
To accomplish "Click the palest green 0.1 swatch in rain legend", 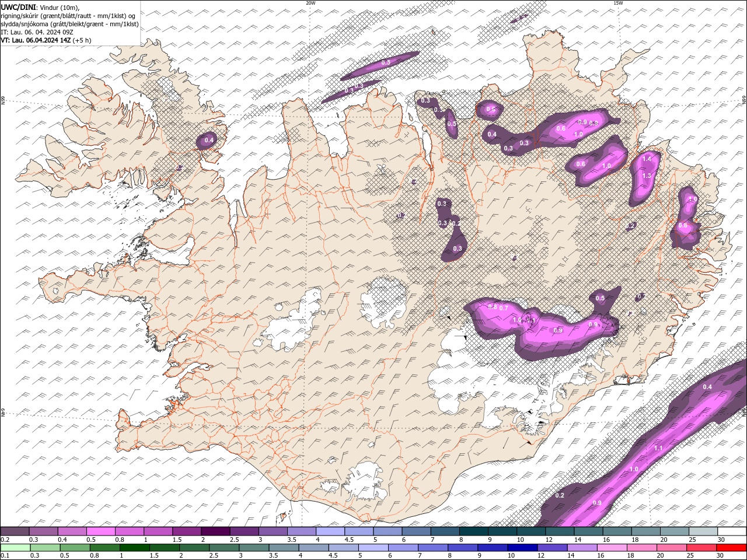I will click(15, 547).
